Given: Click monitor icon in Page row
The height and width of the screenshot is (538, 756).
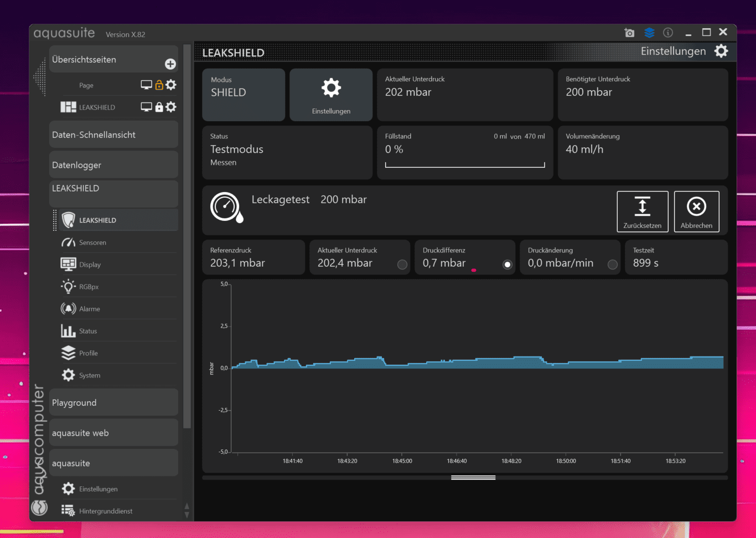Looking at the screenshot, I should coord(146,85).
